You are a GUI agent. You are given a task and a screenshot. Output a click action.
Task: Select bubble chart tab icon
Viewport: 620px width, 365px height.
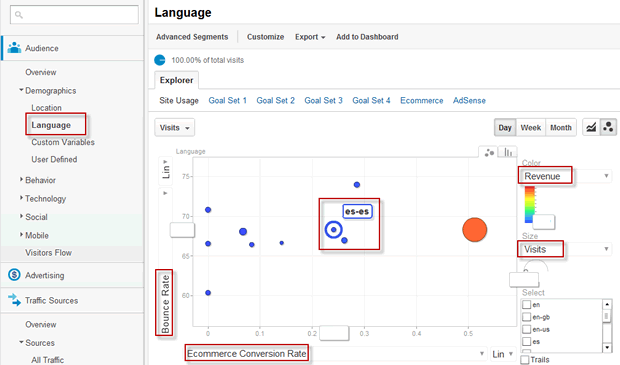[x=489, y=152]
